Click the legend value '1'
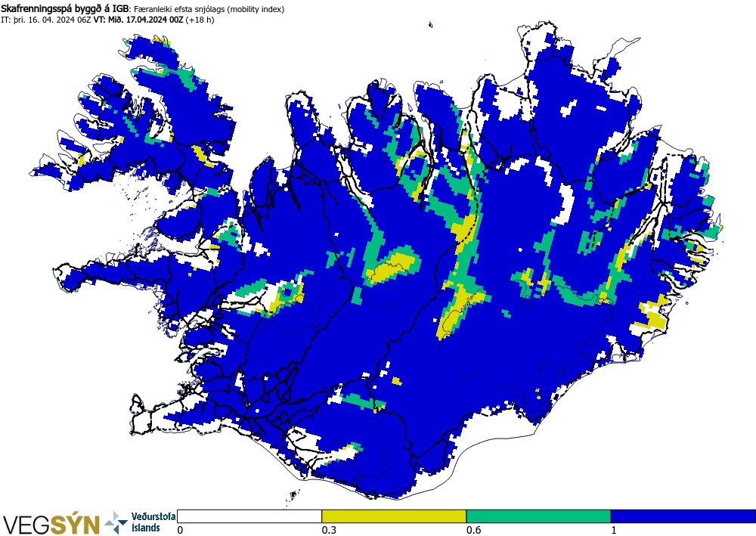756x536 pixels. (x=614, y=530)
